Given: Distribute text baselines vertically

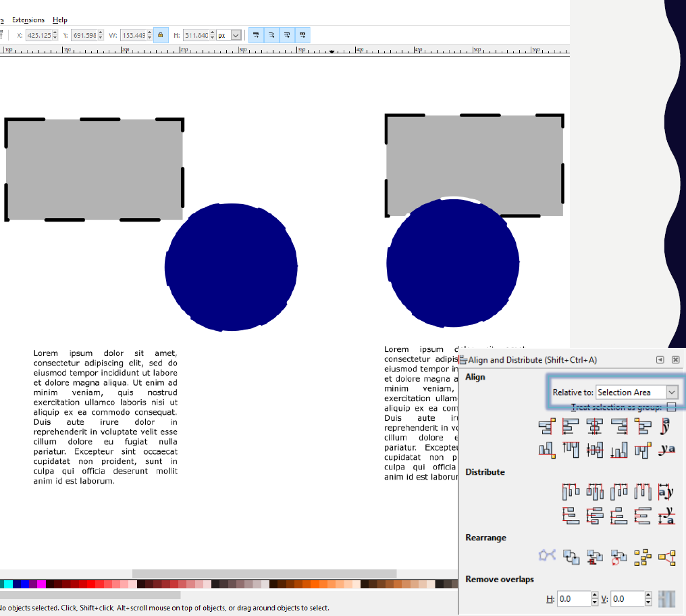Looking at the screenshot, I should point(666,516).
